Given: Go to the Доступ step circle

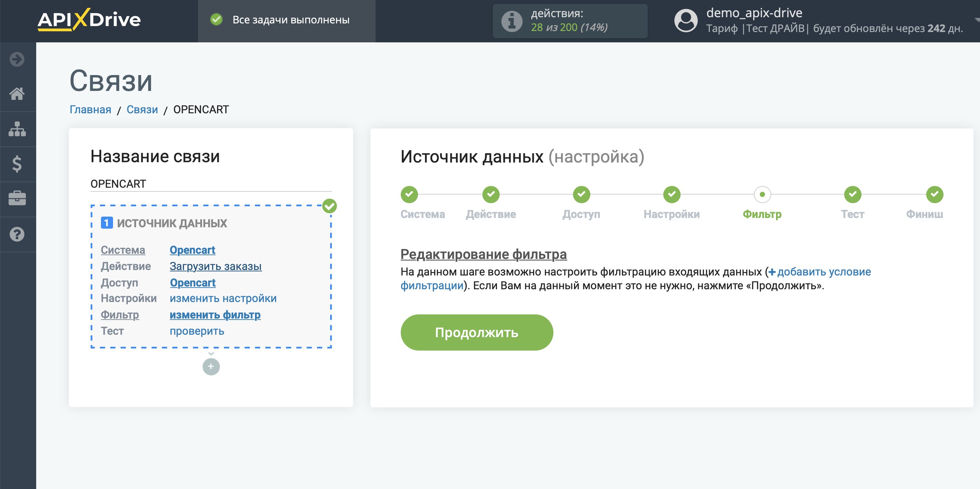Looking at the screenshot, I should (x=581, y=194).
